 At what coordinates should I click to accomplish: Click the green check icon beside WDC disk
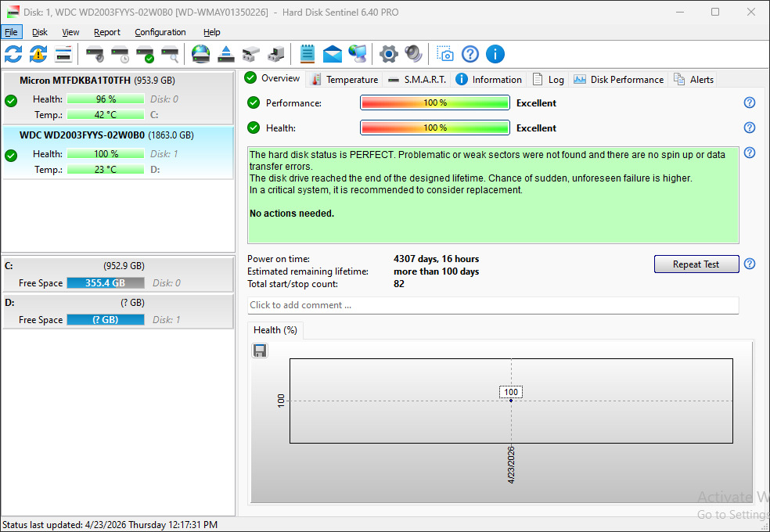click(11, 156)
